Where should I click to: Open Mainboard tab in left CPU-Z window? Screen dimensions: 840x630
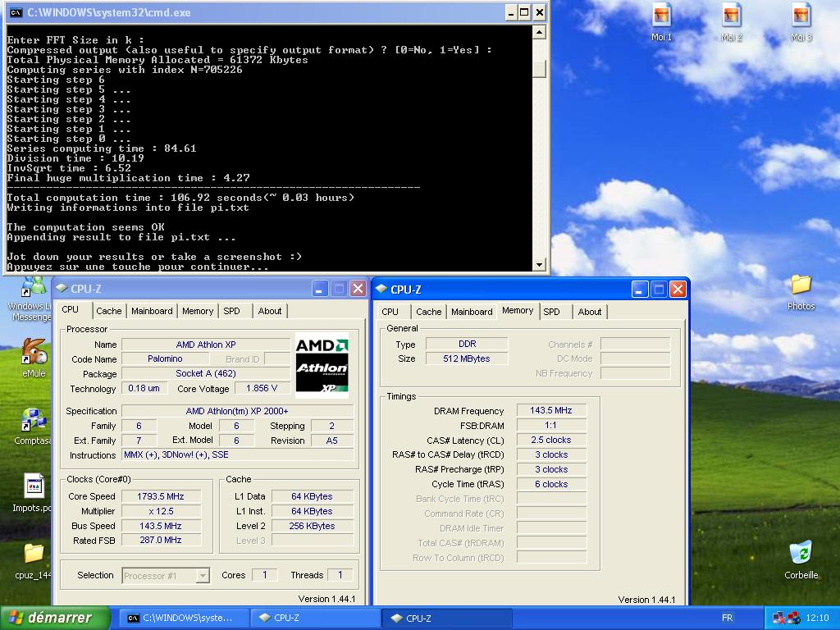(x=152, y=311)
